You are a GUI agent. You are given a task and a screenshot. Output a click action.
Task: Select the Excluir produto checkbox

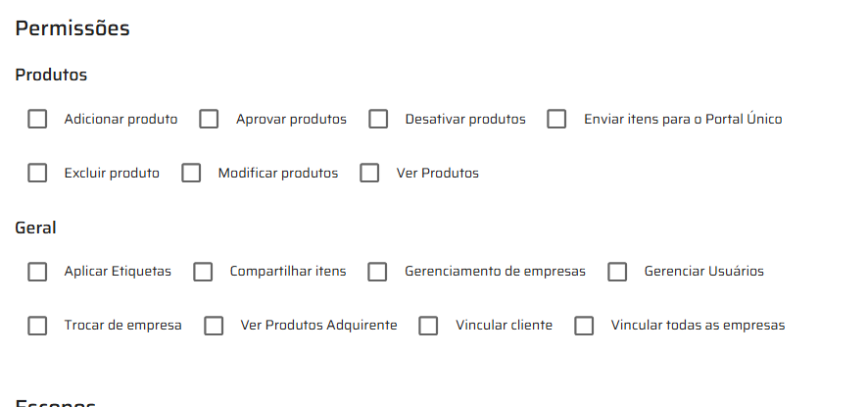(x=37, y=174)
